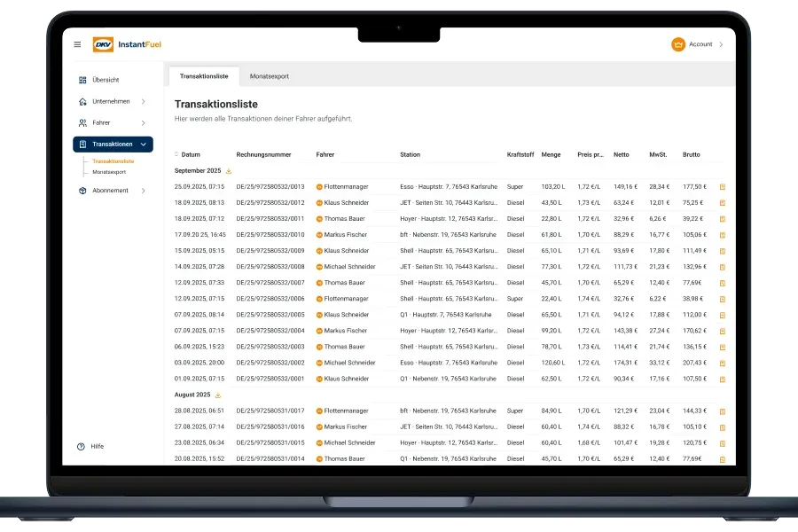
Task: Open receipt icon for invoice 0013
Action: pos(722,187)
